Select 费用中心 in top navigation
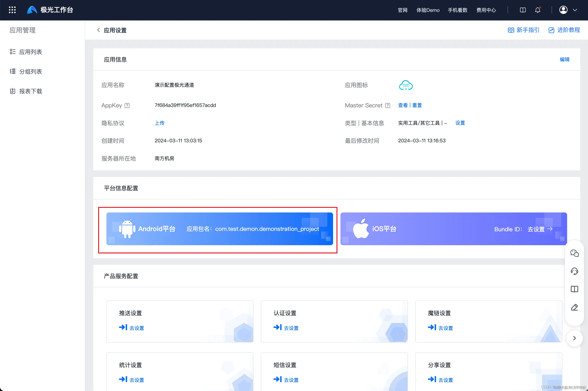Image resolution: width=588 pixels, height=391 pixels. (x=486, y=10)
